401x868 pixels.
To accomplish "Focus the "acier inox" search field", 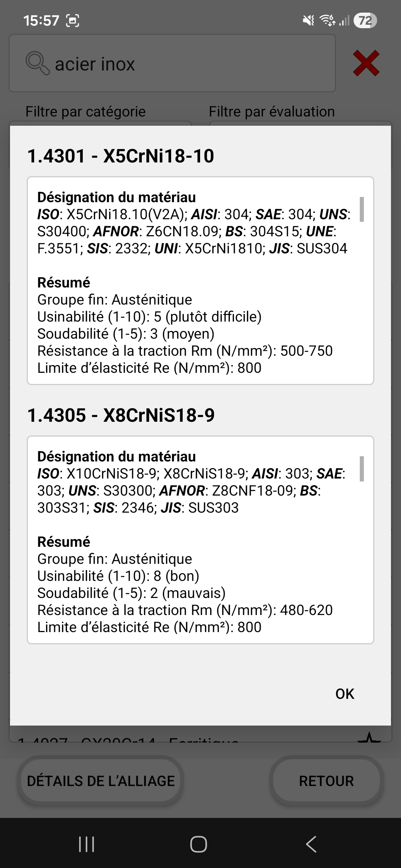I will 186,63.
